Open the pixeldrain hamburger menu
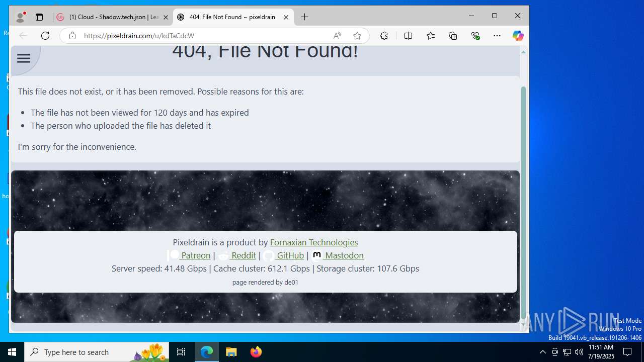Viewport: 644px width, 362px height. click(x=24, y=58)
